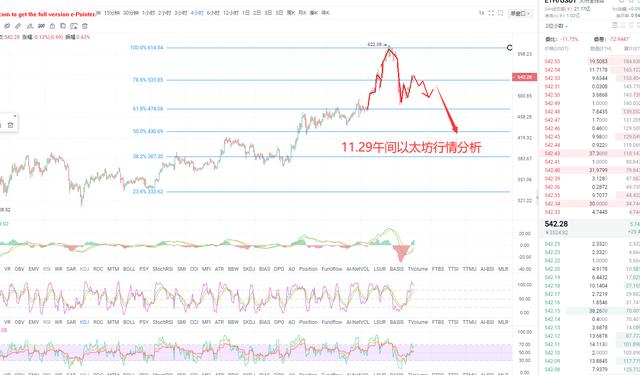This screenshot has height=375, width=640.
Task: Select the 4-hour timeframe tab
Action: click(x=197, y=13)
